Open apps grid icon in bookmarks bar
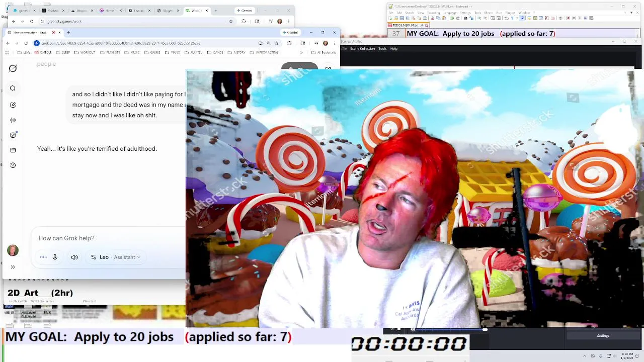 pyautogui.click(x=8, y=52)
